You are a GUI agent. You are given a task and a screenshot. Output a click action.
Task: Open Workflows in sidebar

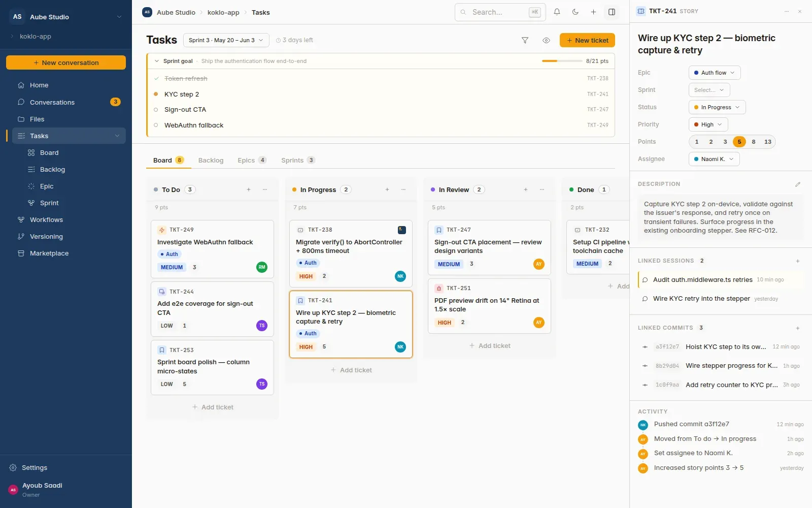[x=69, y=220]
